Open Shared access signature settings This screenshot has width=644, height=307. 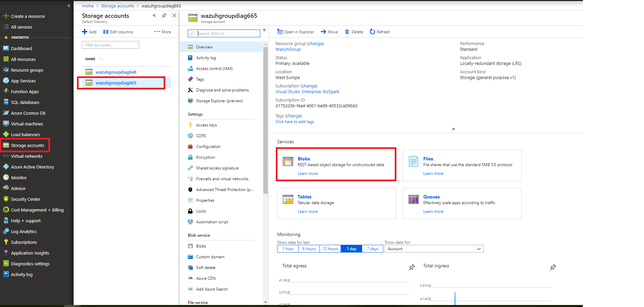221,168
